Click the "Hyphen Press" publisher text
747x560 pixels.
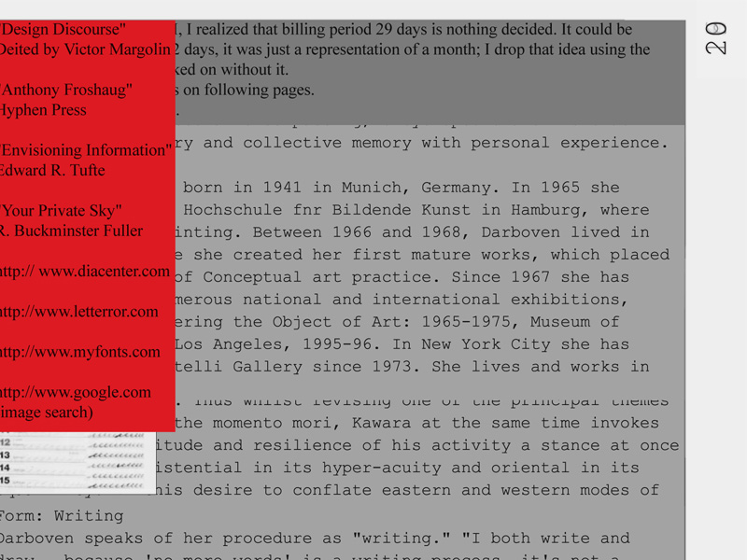point(43,110)
